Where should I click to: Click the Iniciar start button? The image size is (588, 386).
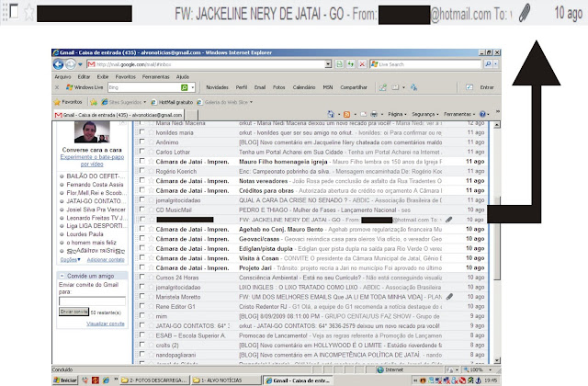tap(65, 380)
